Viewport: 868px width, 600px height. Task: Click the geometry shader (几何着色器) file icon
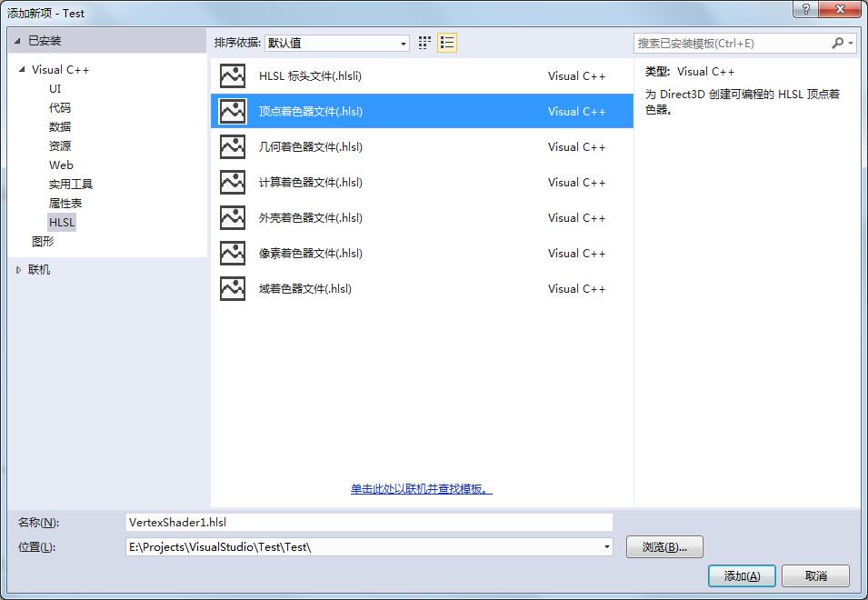coord(233,146)
